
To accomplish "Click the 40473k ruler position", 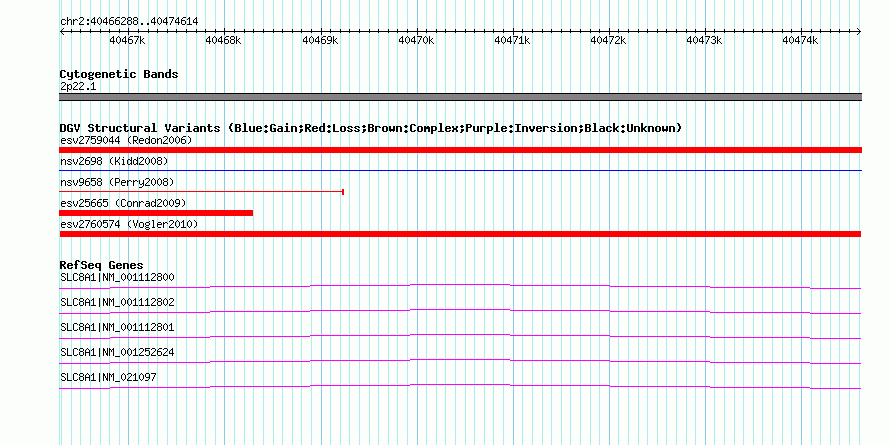I will click(704, 40).
